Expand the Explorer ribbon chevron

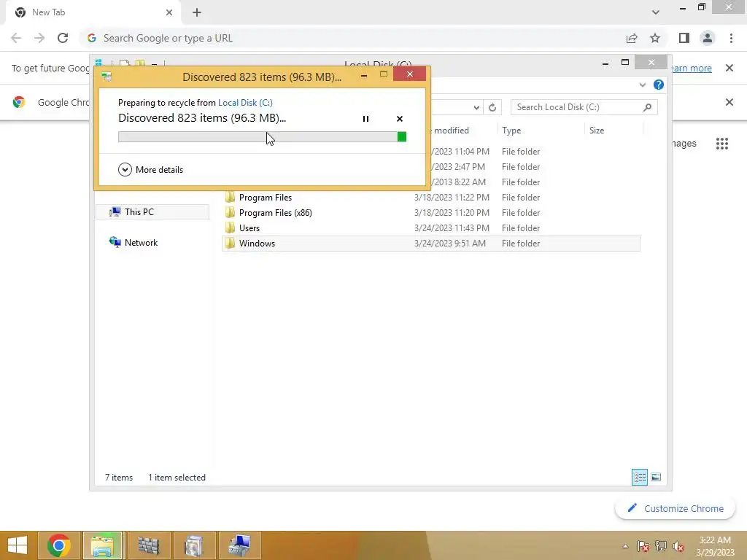[642, 85]
